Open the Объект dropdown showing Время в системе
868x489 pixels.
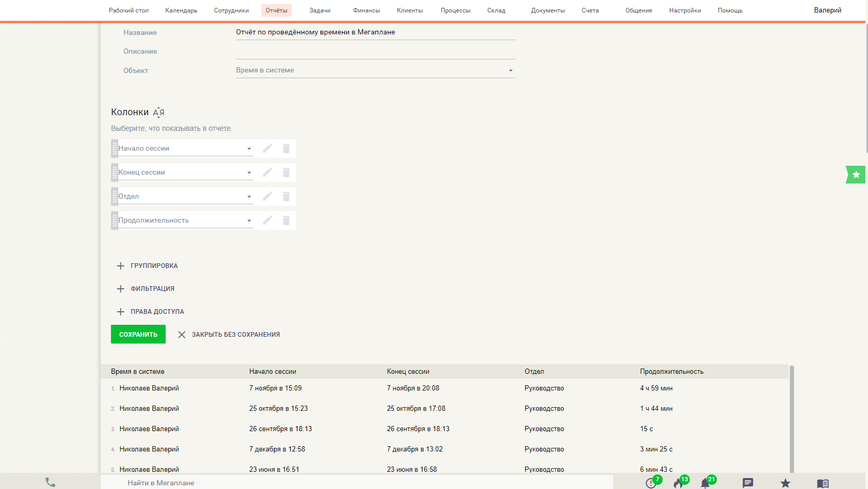[x=375, y=70]
